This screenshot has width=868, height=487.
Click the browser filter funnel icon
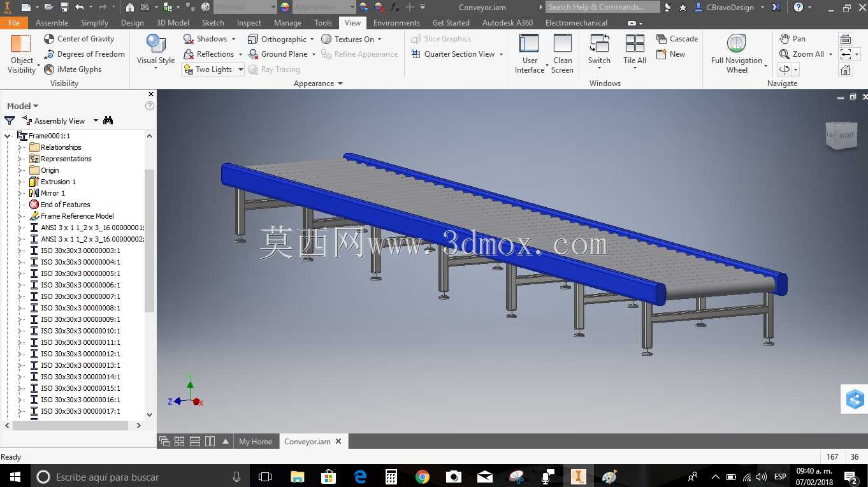pos(10,120)
